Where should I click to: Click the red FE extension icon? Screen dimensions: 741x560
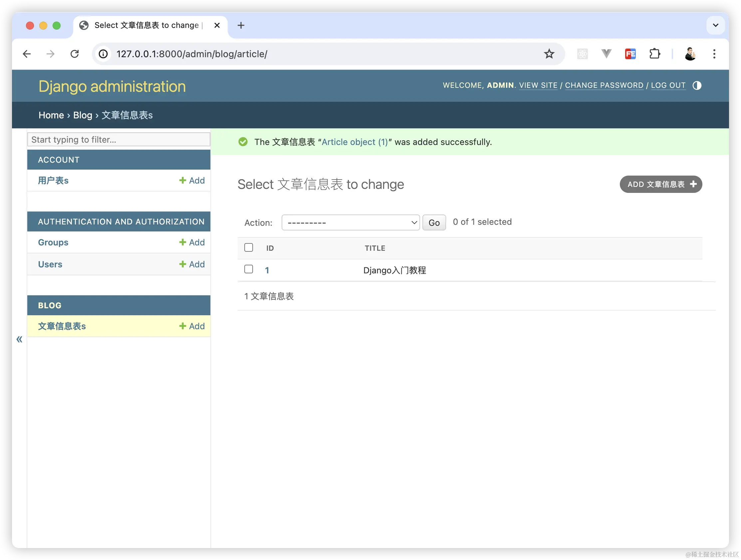tap(630, 54)
